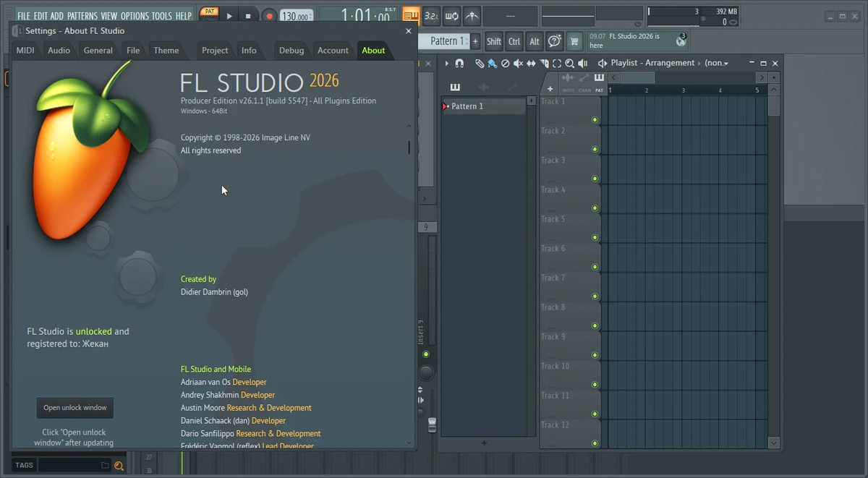Select the Playlist Slip tool

(531, 64)
